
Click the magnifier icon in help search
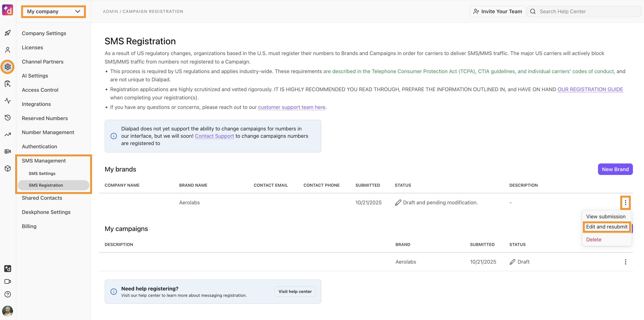point(533,12)
